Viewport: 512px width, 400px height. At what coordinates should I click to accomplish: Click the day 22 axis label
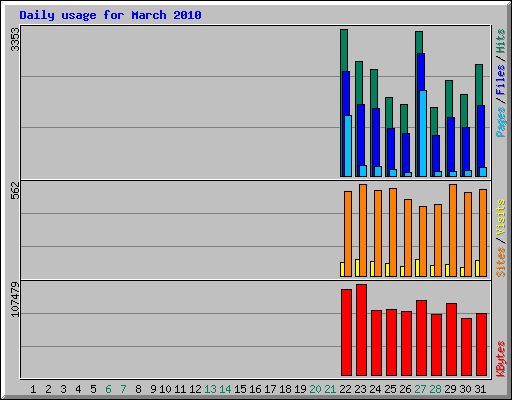tap(345, 389)
